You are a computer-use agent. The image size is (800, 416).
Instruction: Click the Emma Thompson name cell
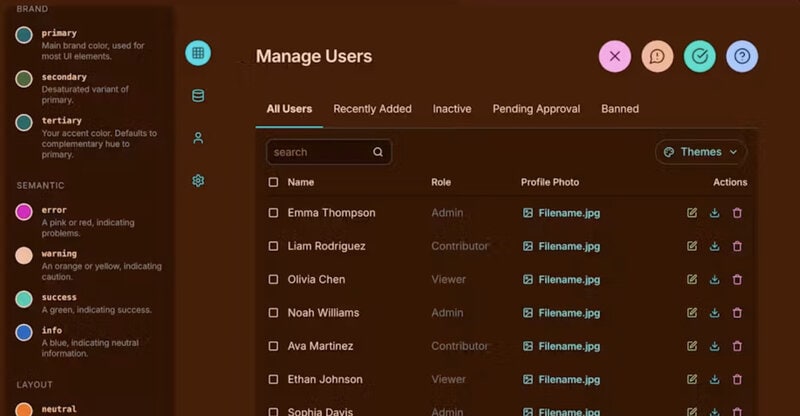331,213
